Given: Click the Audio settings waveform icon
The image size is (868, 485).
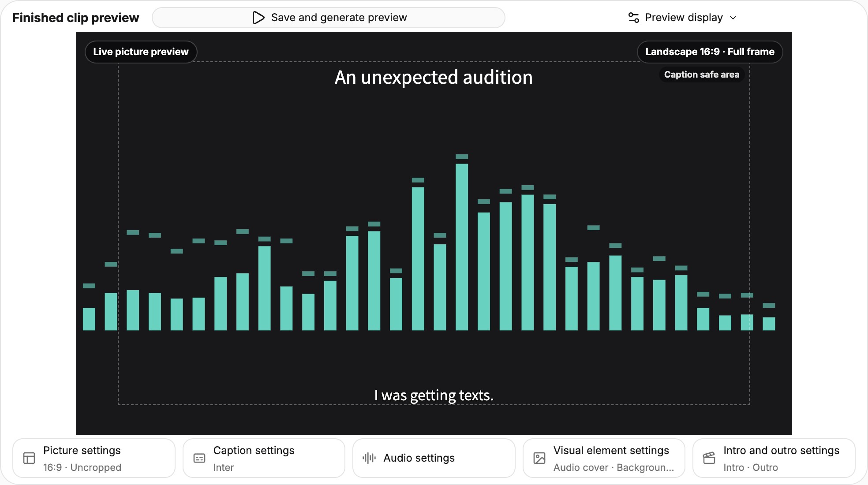Looking at the screenshot, I should (369, 458).
